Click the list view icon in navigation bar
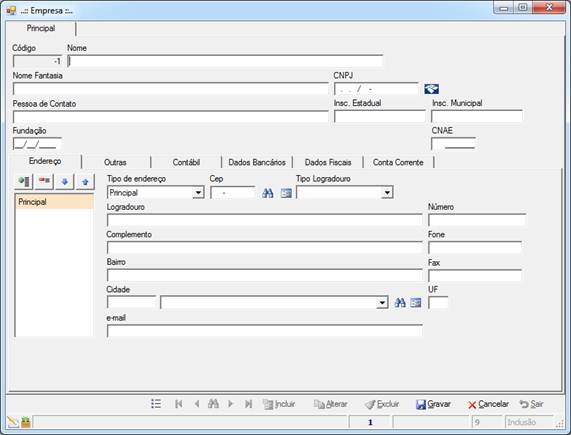This screenshot has height=435, width=571. pos(156,404)
